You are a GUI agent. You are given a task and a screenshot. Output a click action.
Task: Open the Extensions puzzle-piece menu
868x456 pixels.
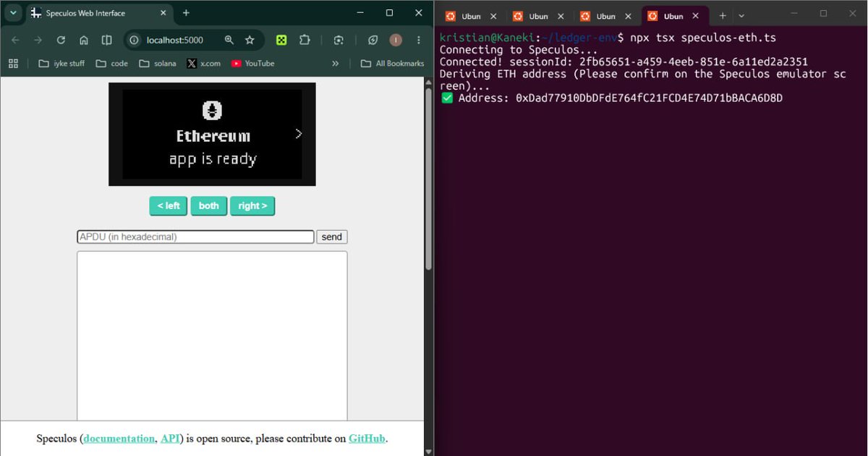(305, 41)
